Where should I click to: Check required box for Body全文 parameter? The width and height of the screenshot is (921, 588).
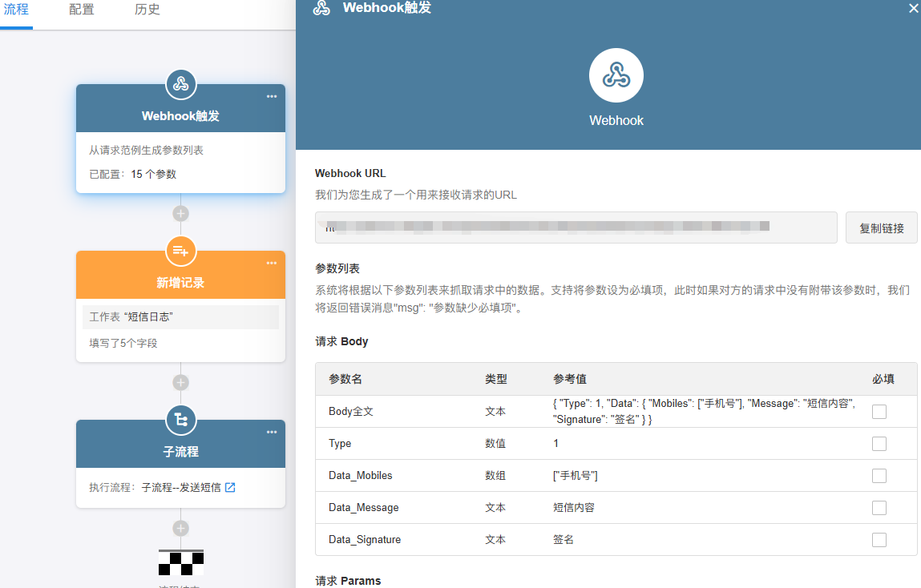click(x=879, y=412)
